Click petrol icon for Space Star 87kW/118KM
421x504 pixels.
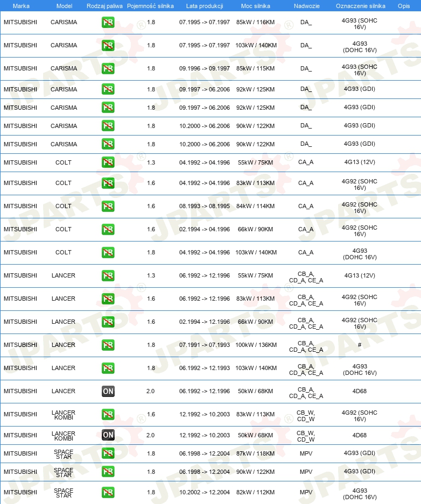point(108,453)
